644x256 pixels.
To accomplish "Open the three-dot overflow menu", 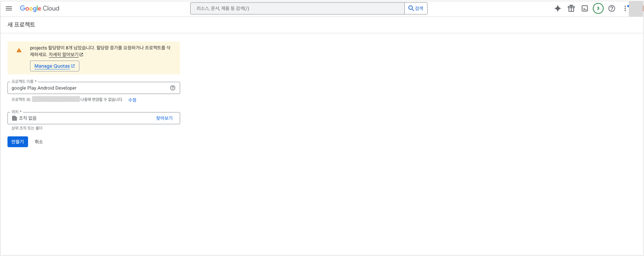I will [x=625, y=8].
